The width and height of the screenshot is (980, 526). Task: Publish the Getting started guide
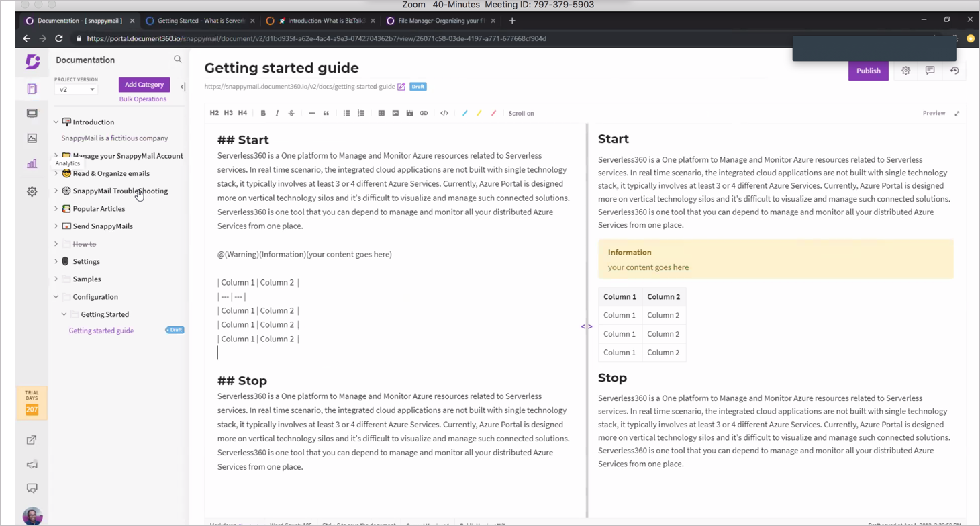(x=868, y=71)
